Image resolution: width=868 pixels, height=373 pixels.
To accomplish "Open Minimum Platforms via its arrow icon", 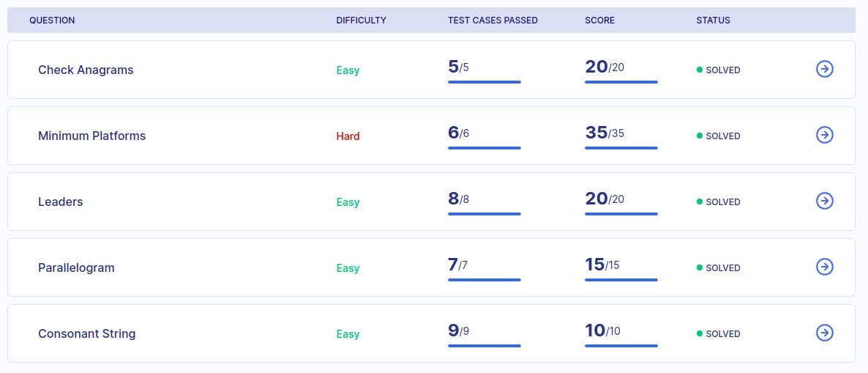I will point(824,136).
